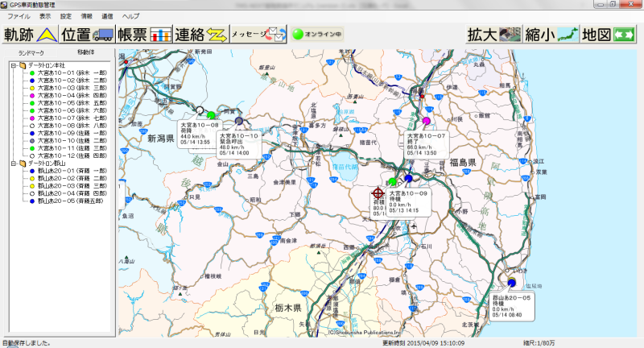644x348 pixels.
Task: Click the 連絡 contact arrows button
Action: point(201,35)
